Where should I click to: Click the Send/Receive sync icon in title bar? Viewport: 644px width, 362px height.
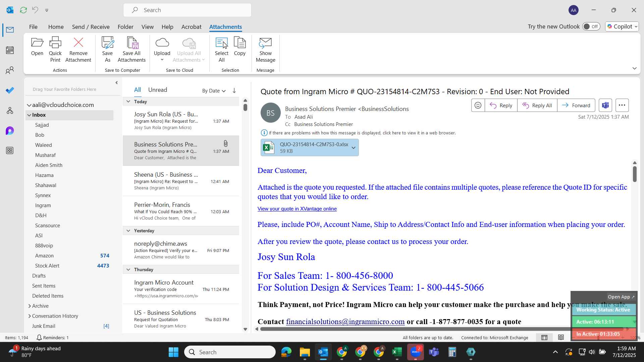click(23, 10)
